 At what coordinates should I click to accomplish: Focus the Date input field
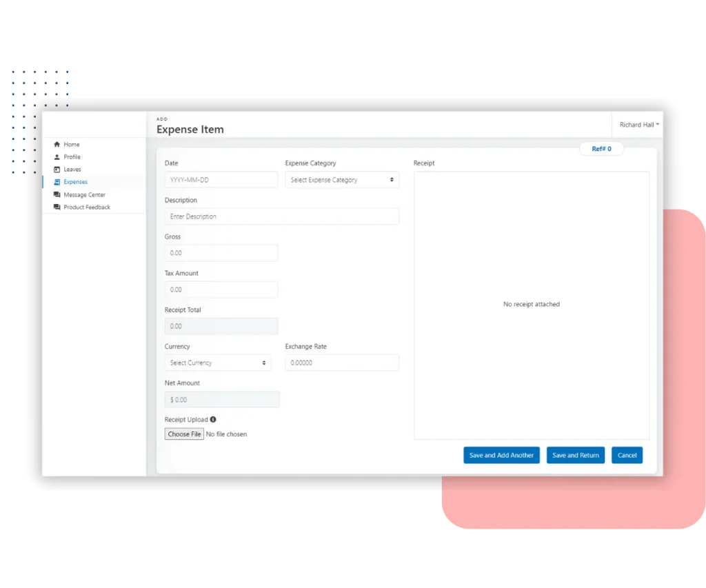tap(221, 180)
